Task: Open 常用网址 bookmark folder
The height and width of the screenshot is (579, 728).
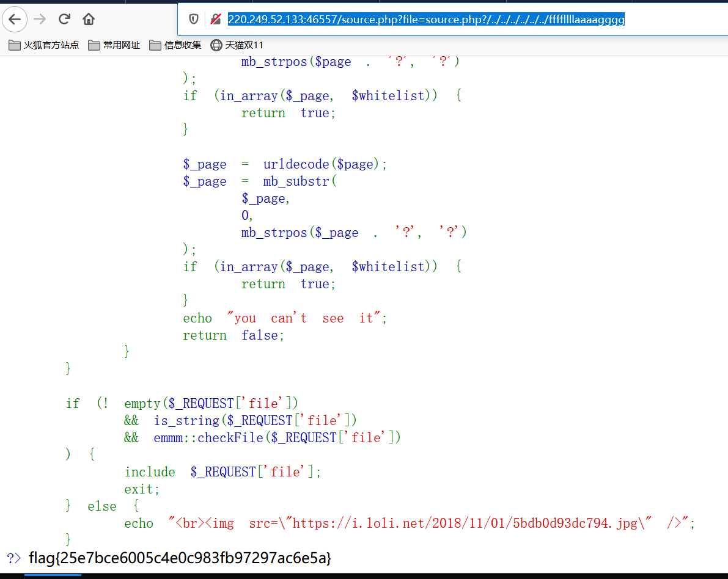Action: (x=114, y=45)
